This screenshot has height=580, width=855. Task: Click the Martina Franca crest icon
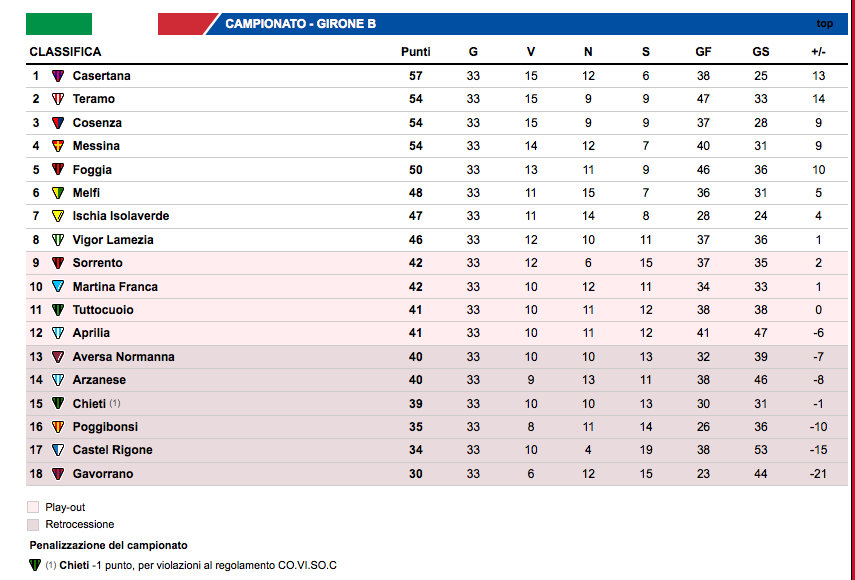pyautogui.click(x=58, y=287)
